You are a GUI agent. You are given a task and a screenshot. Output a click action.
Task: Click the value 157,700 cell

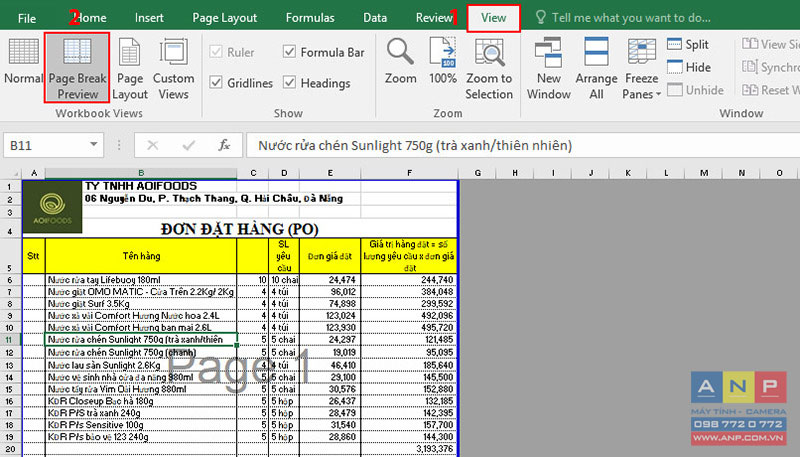coord(409,425)
